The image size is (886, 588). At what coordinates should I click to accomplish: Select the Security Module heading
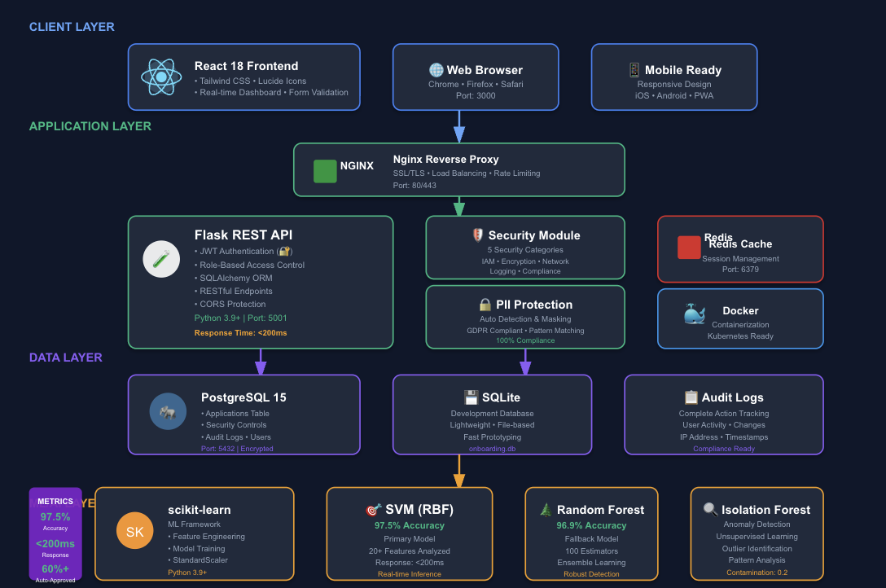click(x=534, y=235)
